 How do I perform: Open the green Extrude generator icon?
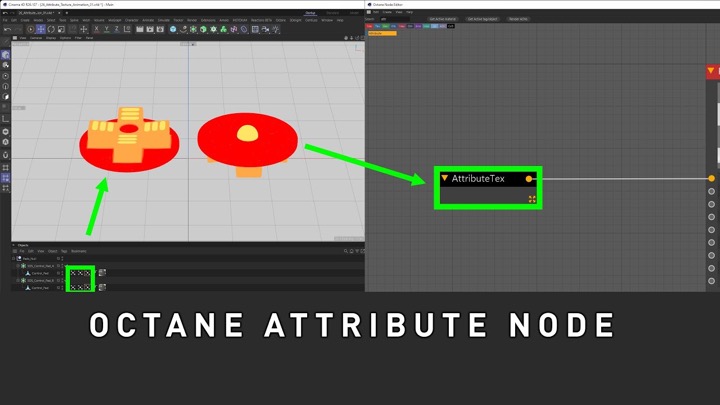point(203,29)
